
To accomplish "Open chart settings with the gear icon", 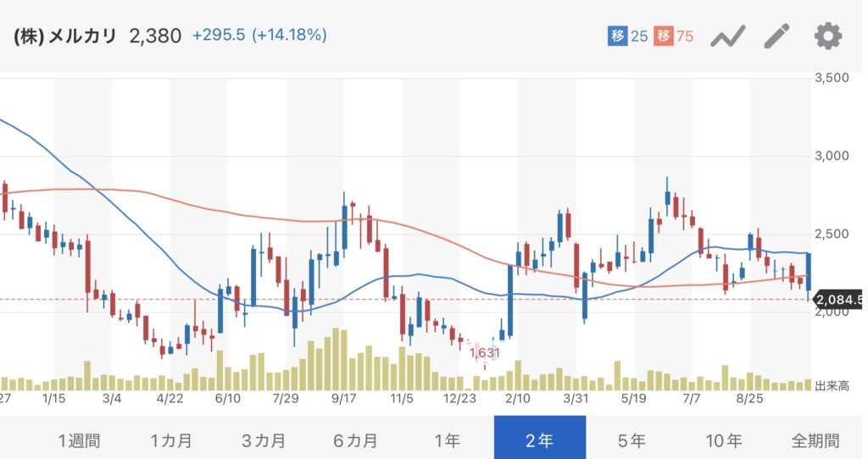I will point(827,36).
